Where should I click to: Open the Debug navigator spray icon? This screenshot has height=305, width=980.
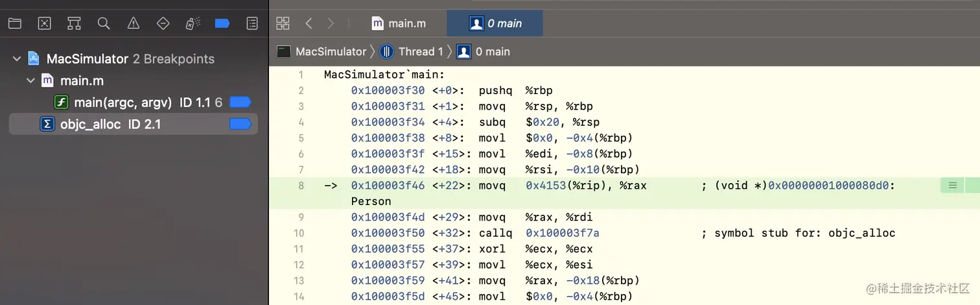point(192,23)
